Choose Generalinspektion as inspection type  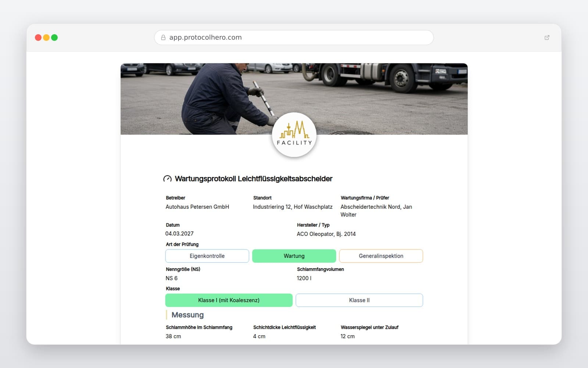point(381,256)
